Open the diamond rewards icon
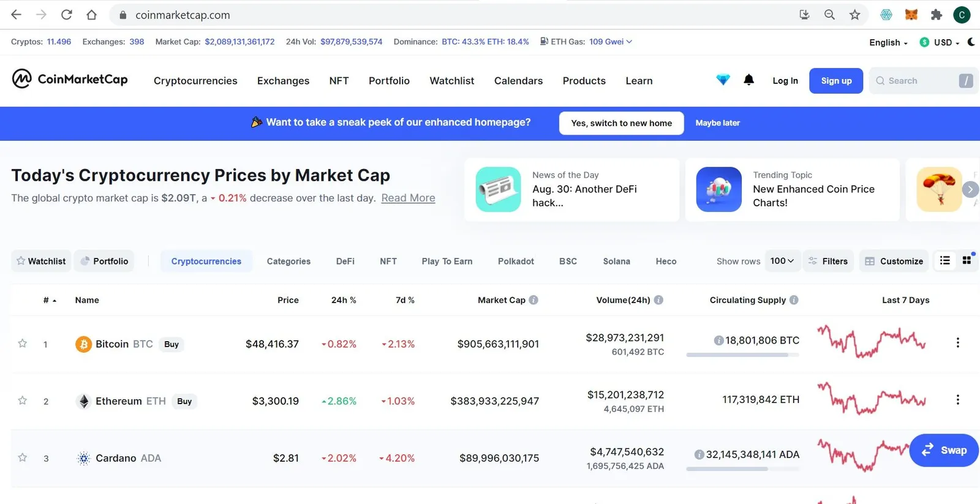Screen dimensions: 980x504 [x=723, y=80]
